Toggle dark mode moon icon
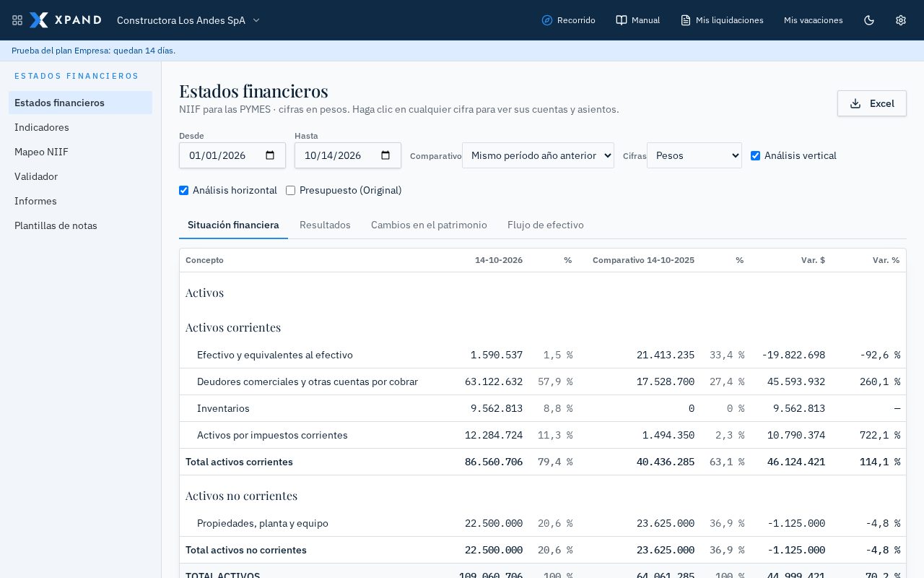This screenshot has width=924, height=578. (869, 20)
